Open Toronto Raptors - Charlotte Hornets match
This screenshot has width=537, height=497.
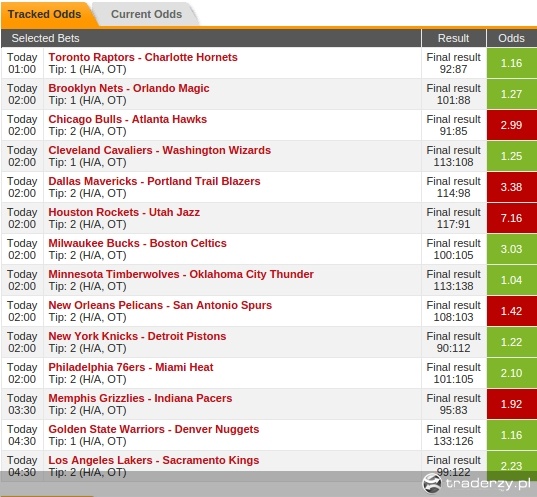143,57
